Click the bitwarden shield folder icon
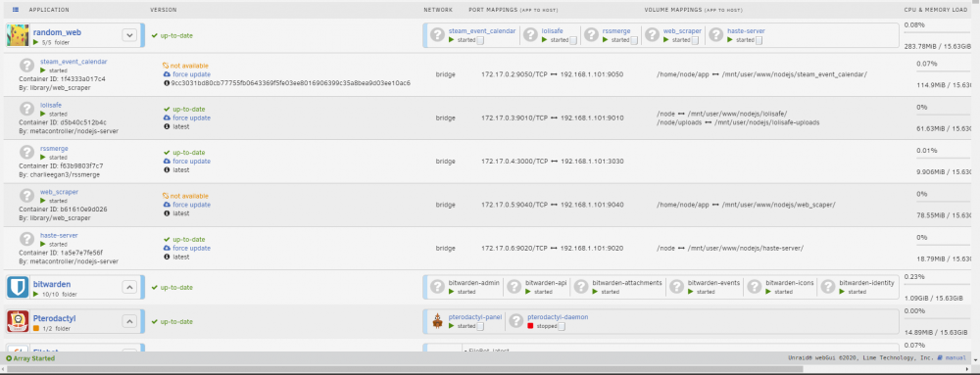Image resolution: width=980 pixels, height=375 pixels. click(18, 287)
